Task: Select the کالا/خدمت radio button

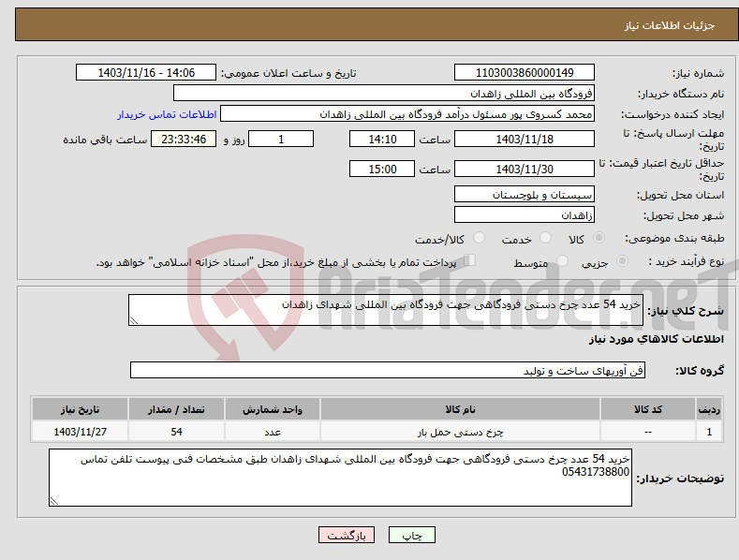Action: pos(479,238)
